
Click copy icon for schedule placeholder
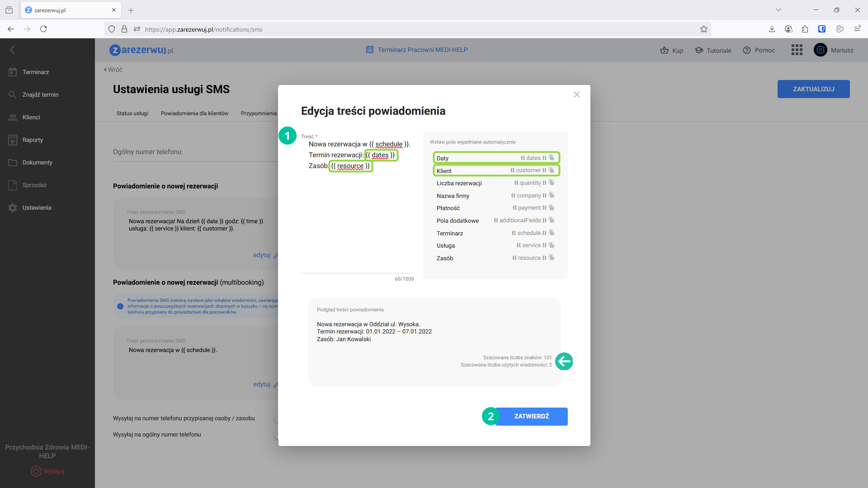pyautogui.click(x=552, y=233)
